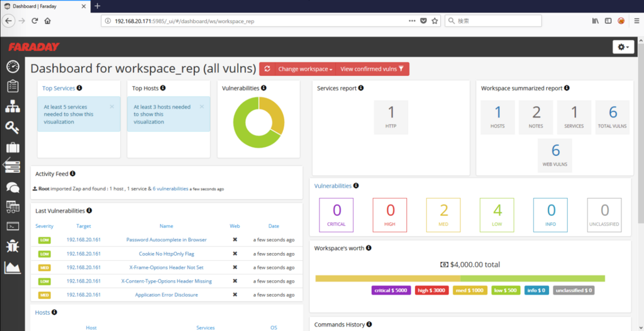The width and height of the screenshot is (644, 331).
Task: Click the WEB VULNS summary tile
Action: point(555,156)
